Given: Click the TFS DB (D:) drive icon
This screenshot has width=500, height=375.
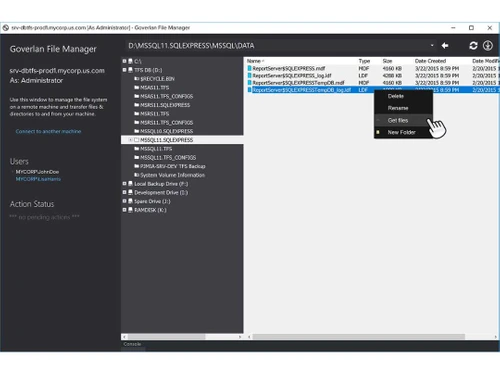Looking at the screenshot, I should pyautogui.click(x=131, y=70).
